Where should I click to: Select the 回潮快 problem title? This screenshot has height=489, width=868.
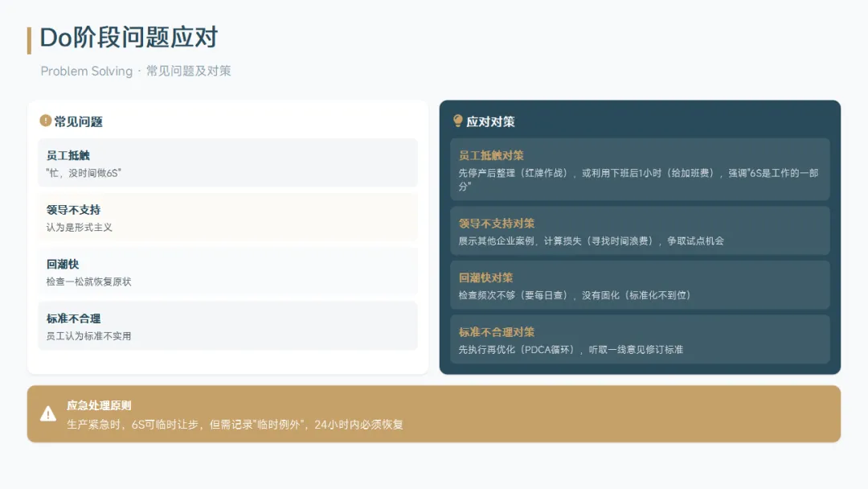pos(63,264)
